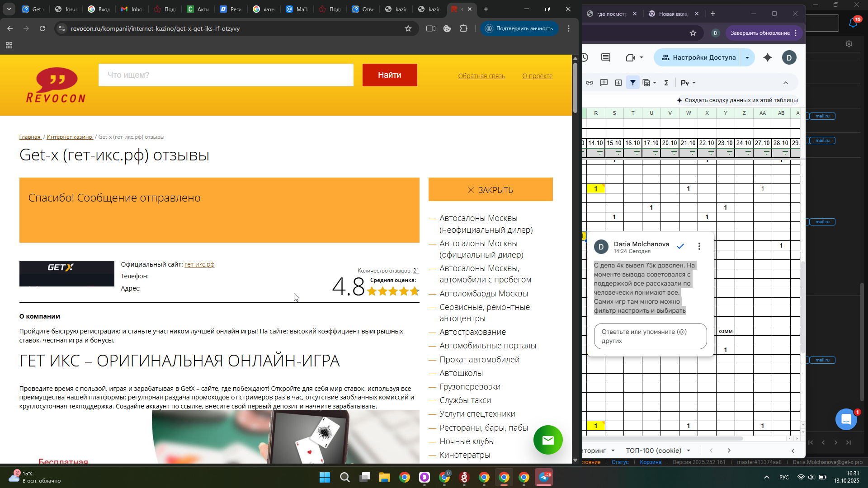Viewport: 868px width, 488px height.
Task: Open the Gemini sparkle icon
Action: [768, 57]
